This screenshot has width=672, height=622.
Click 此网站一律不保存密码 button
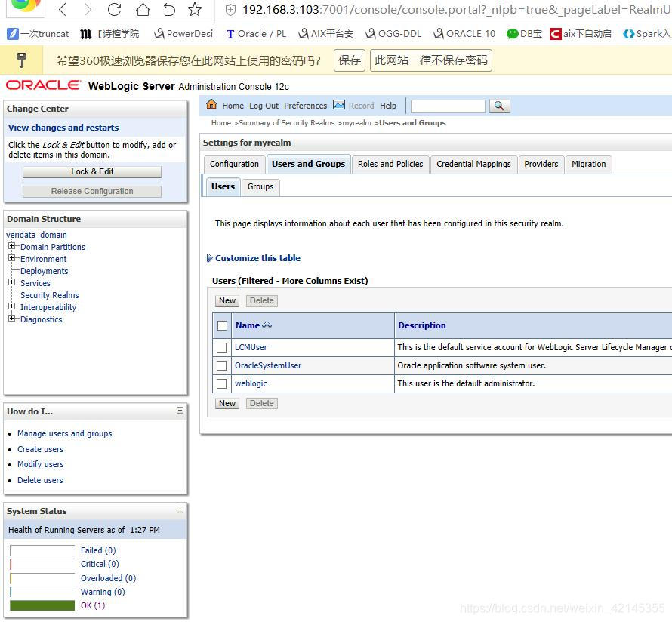click(430, 60)
